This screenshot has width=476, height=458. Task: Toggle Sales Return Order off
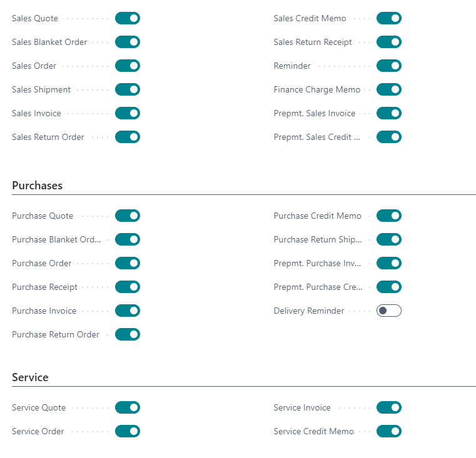(x=127, y=137)
